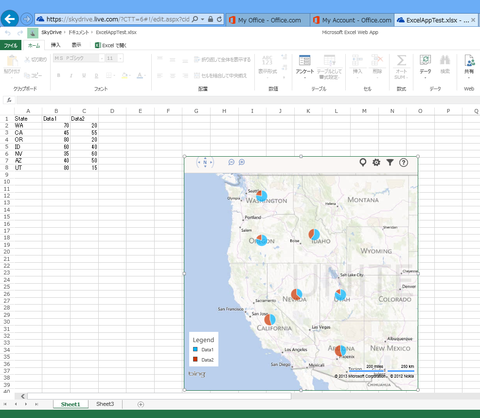Click the copy button in clipboard group
The width and height of the screenshot is (480, 418).
(x=33, y=75)
